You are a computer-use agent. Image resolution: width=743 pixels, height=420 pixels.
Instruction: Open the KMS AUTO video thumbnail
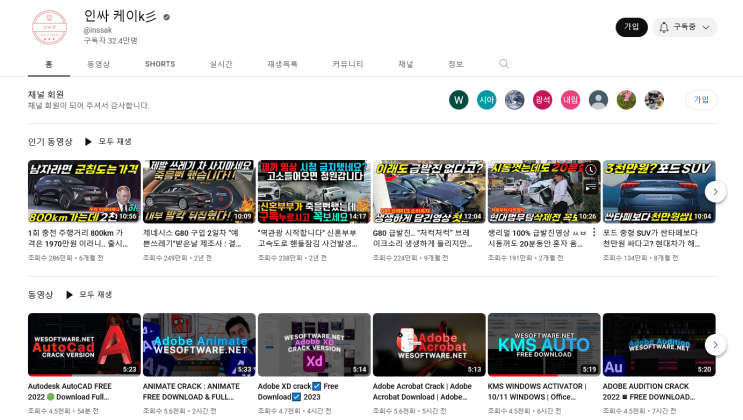544,345
